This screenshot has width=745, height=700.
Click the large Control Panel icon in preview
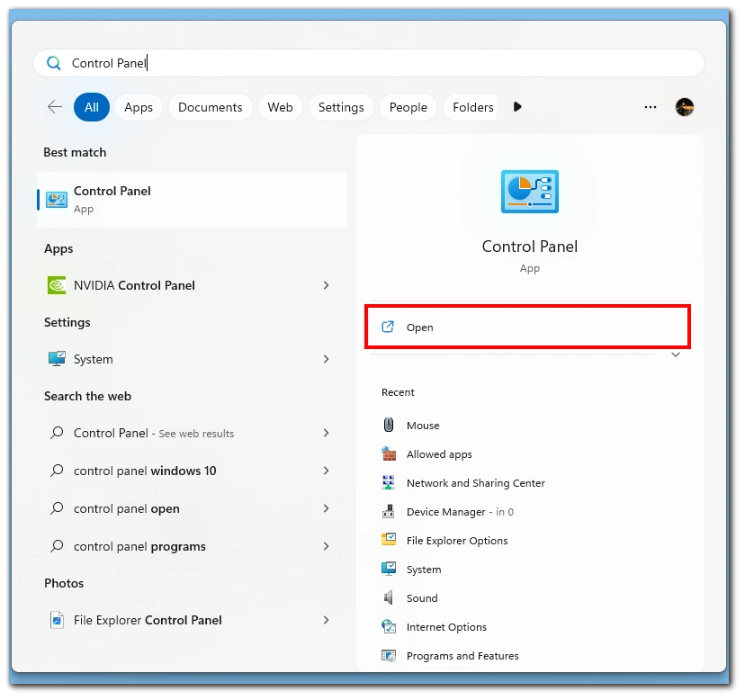(530, 192)
